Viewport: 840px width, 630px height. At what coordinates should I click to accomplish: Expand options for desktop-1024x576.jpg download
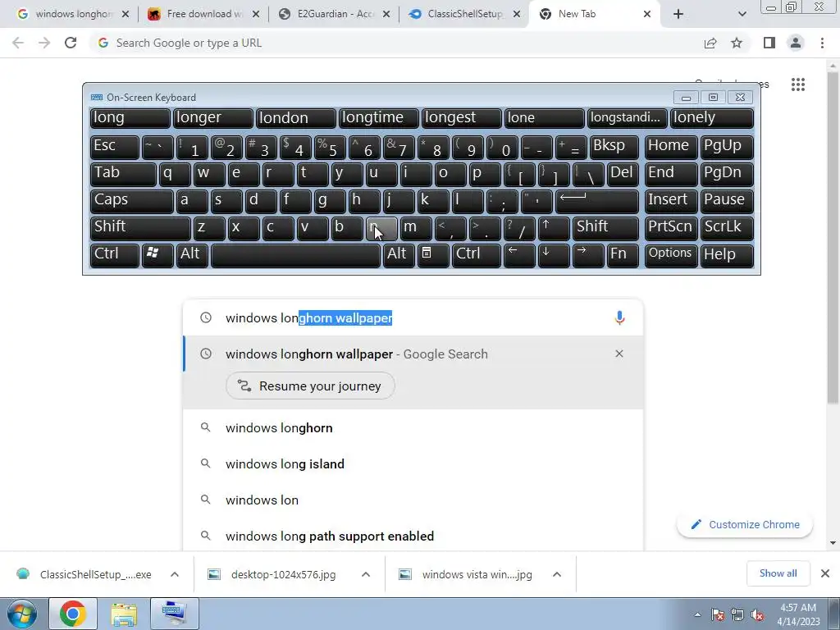[x=366, y=574]
